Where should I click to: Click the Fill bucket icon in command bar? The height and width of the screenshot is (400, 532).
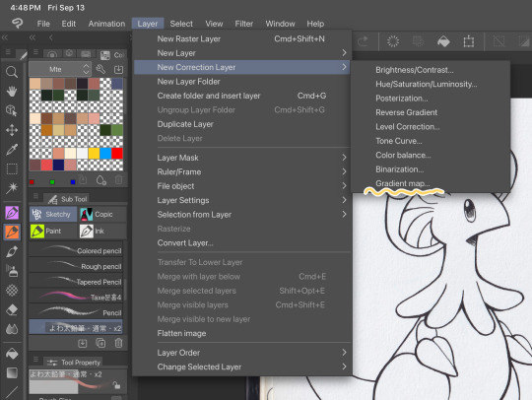[443, 41]
